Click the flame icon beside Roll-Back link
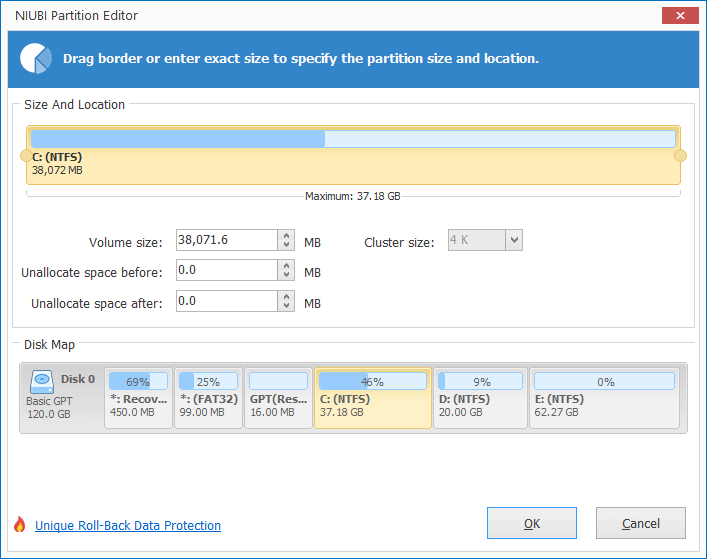Viewport: 707px width, 559px height. (19, 524)
